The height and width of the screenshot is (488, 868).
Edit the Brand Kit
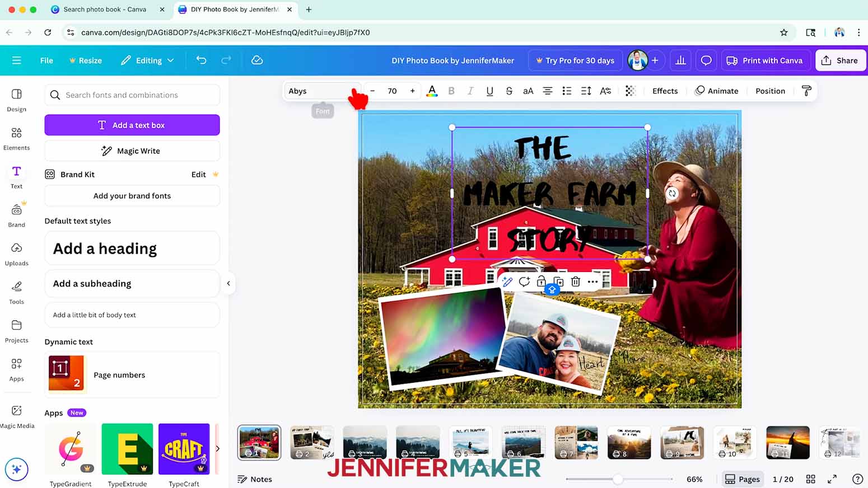(199, 175)
